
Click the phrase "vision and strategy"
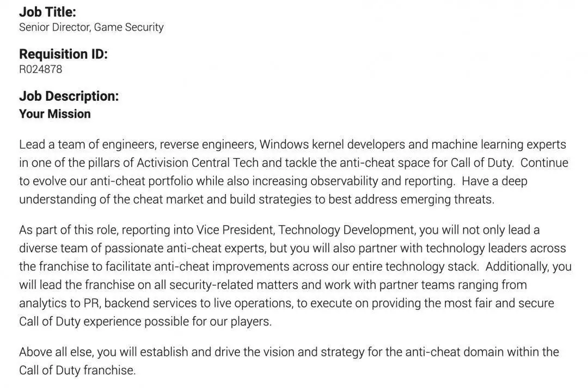coord(314,352)
